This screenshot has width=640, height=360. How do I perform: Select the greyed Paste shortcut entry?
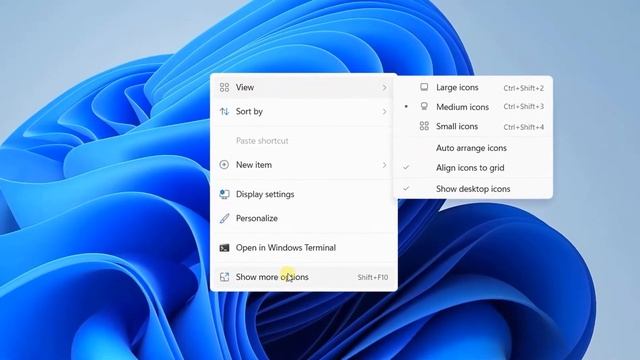303,141
